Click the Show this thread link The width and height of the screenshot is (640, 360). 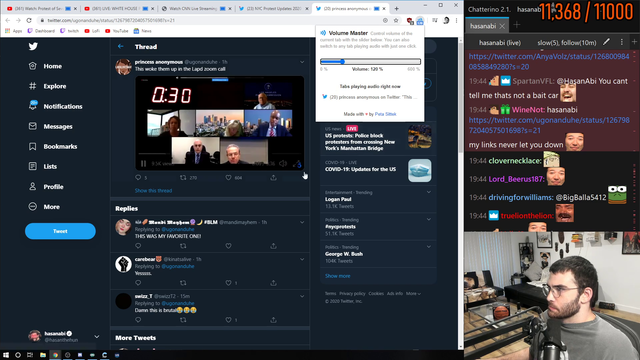(153, 191)
